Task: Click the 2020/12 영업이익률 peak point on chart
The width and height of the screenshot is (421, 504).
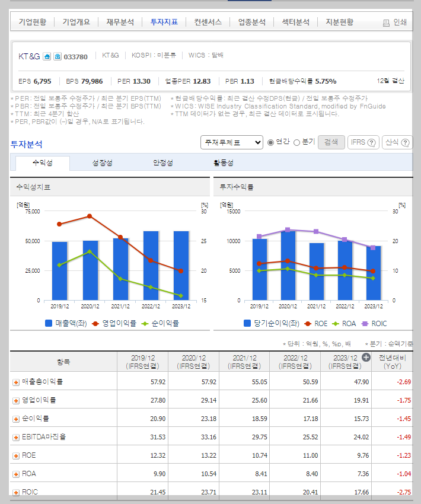Action: (90, 216)
